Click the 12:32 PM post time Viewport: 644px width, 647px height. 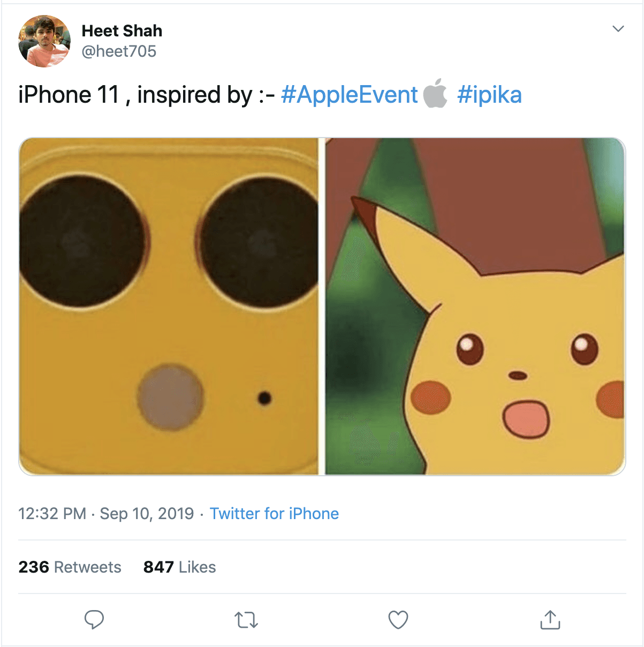pos(52,514)
